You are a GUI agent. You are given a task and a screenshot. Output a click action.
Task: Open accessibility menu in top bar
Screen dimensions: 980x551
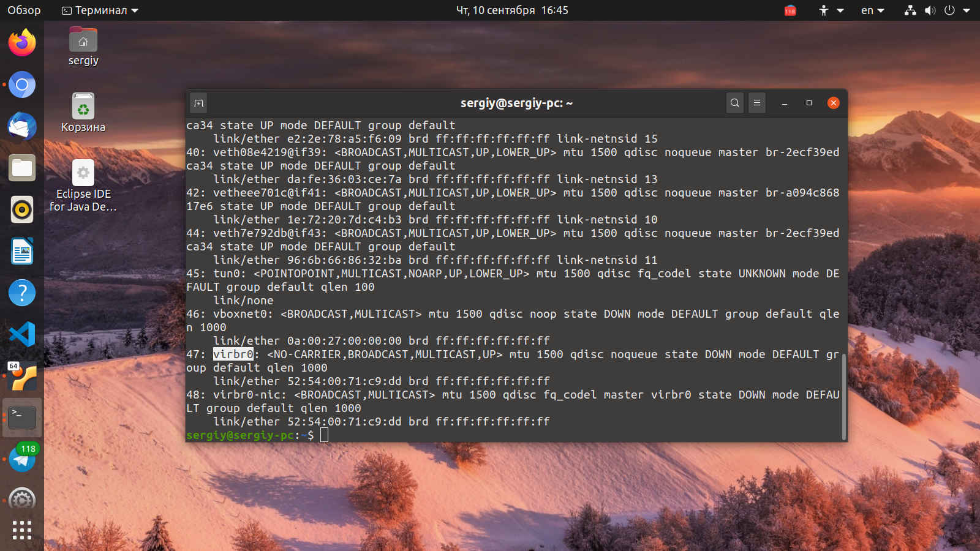point(831,10)
